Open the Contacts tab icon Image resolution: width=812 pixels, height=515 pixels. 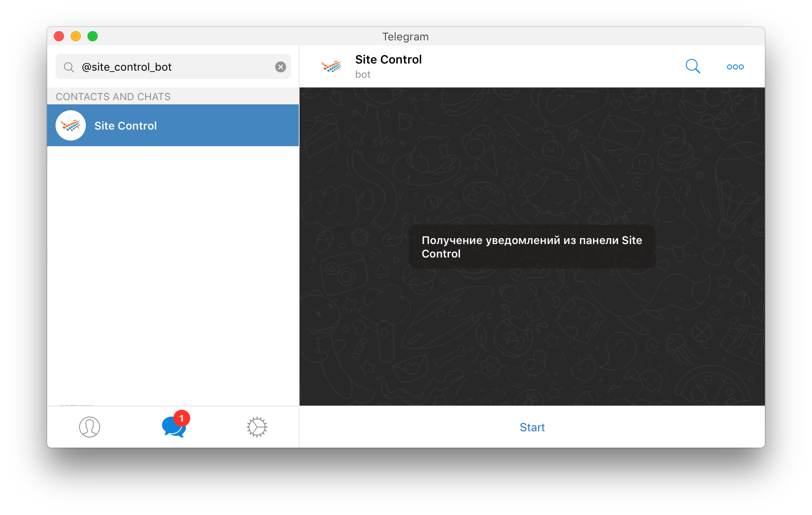[90, 427]
